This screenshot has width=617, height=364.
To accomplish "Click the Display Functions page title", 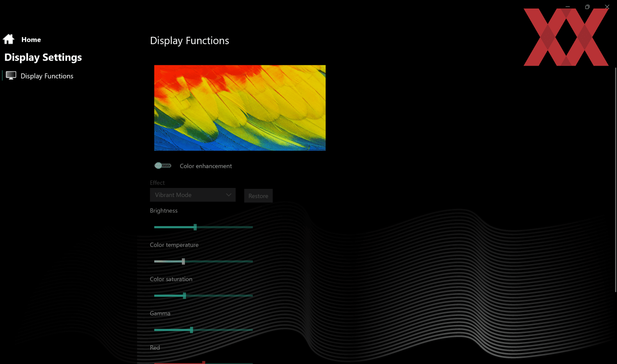I will [x=190, y=41].
